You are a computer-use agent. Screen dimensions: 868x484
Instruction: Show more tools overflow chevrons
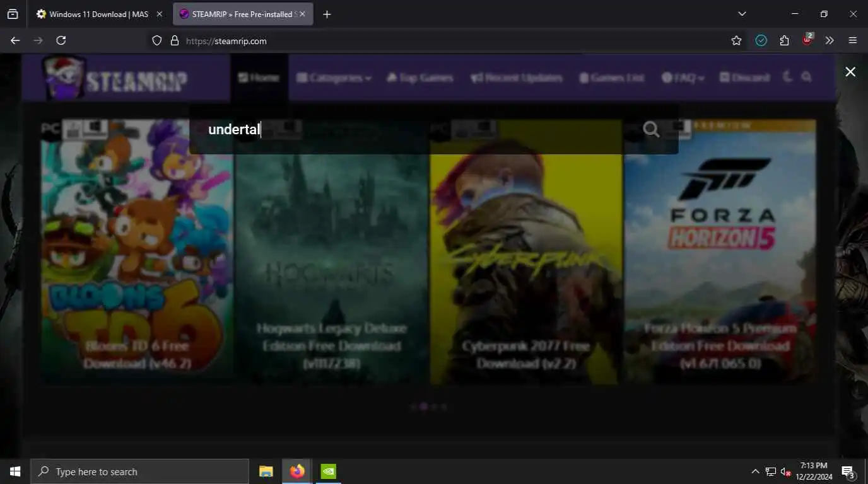(x=830, y=40)
